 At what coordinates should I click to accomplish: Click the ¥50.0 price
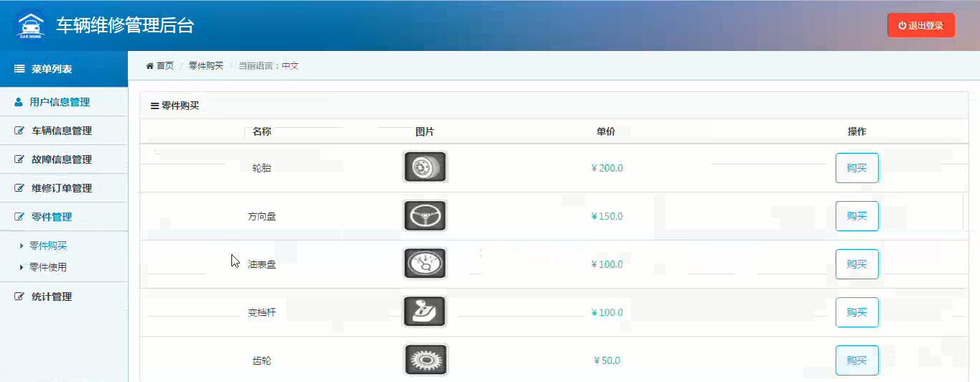(x=606, y=360)
